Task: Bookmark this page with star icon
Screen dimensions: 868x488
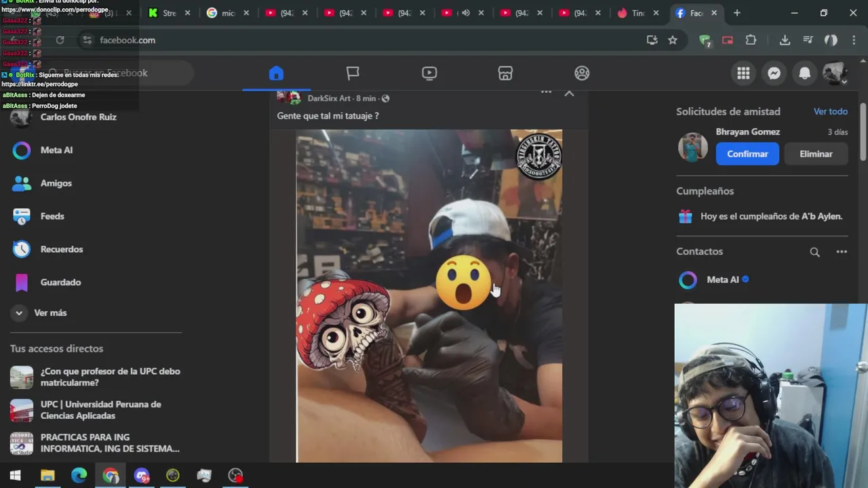Action: (673, 40)
